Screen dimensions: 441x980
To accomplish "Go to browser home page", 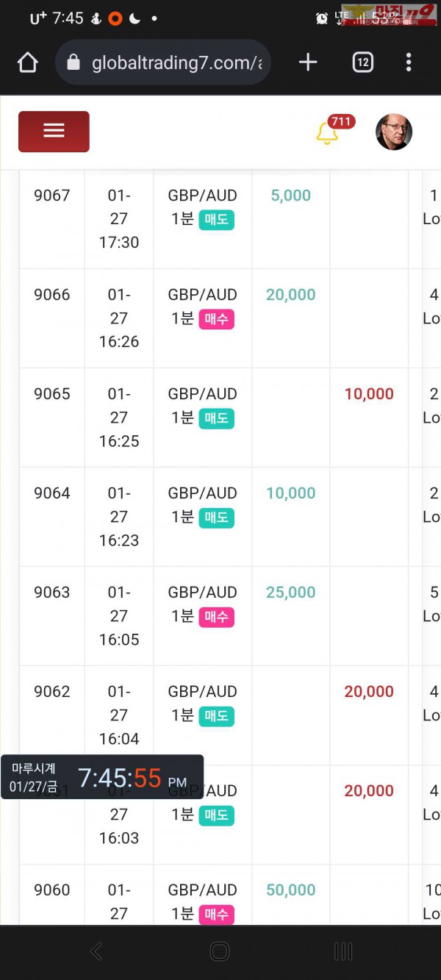I will pos(27,63).
